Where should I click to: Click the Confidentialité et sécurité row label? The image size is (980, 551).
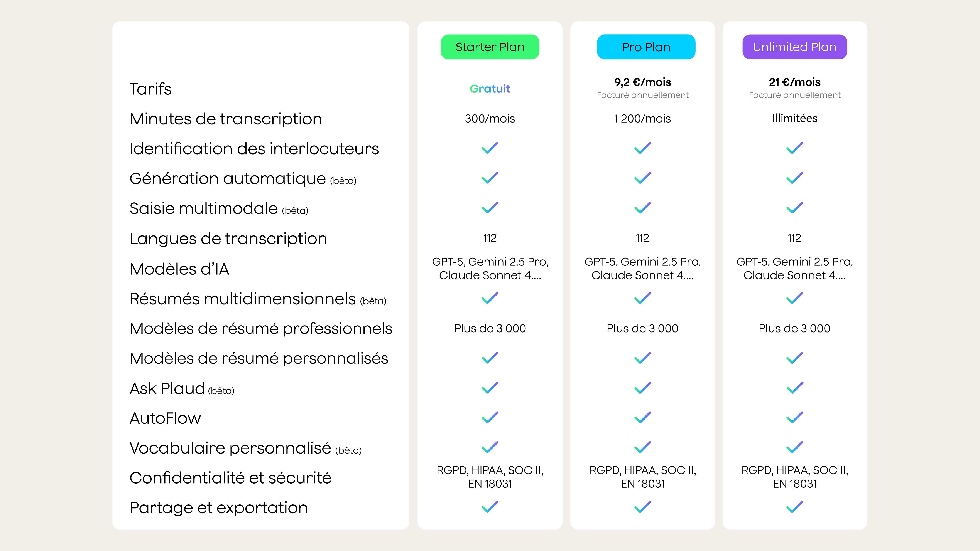coord(230,478)
